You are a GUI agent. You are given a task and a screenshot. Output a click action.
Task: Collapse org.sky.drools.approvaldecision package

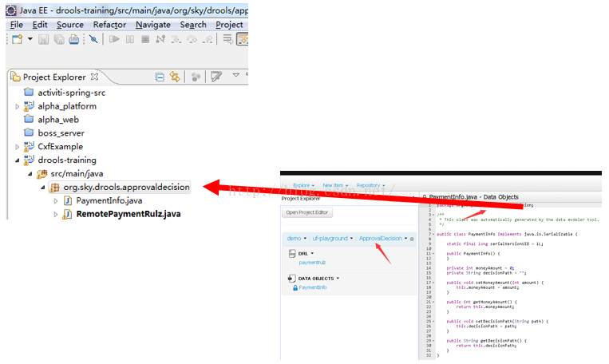click(43, 188)
